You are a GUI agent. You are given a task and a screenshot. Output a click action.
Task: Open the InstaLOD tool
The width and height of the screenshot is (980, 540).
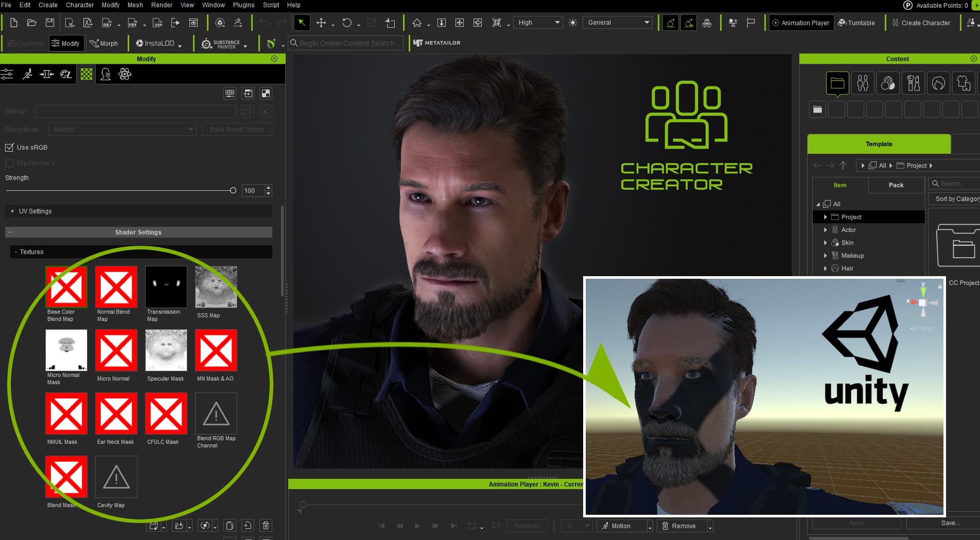coord(155,44)
